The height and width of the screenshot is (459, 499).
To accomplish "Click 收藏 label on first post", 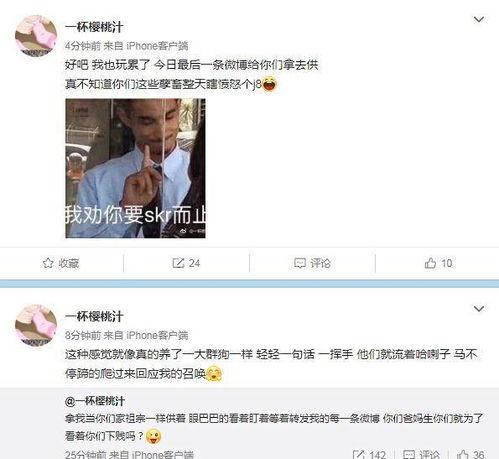I will tap(69, 263).
